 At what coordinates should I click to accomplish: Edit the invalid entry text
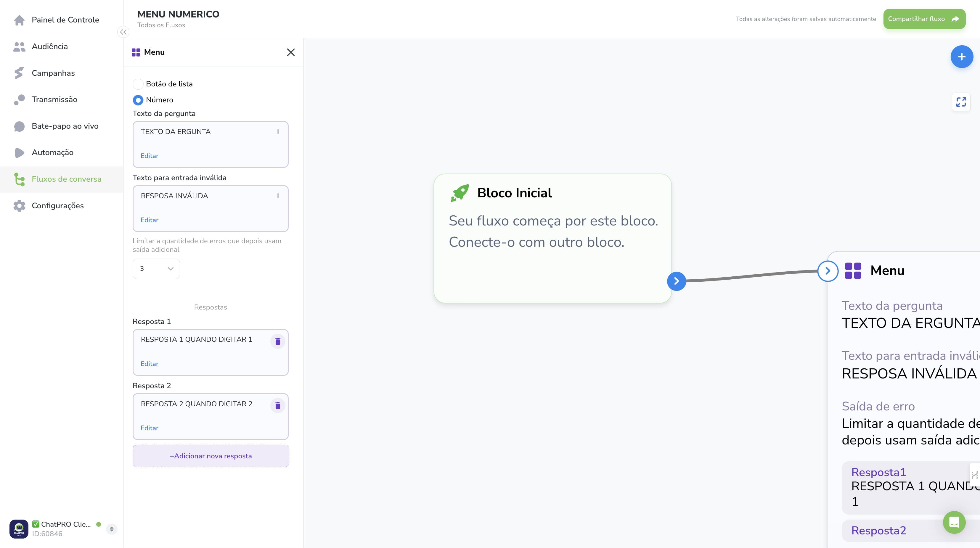150,220
